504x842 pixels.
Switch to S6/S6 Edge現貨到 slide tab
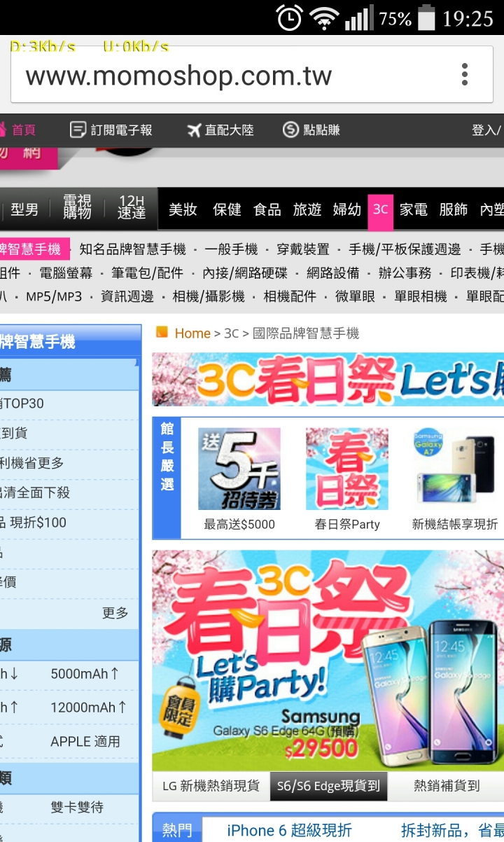(328, 786)
